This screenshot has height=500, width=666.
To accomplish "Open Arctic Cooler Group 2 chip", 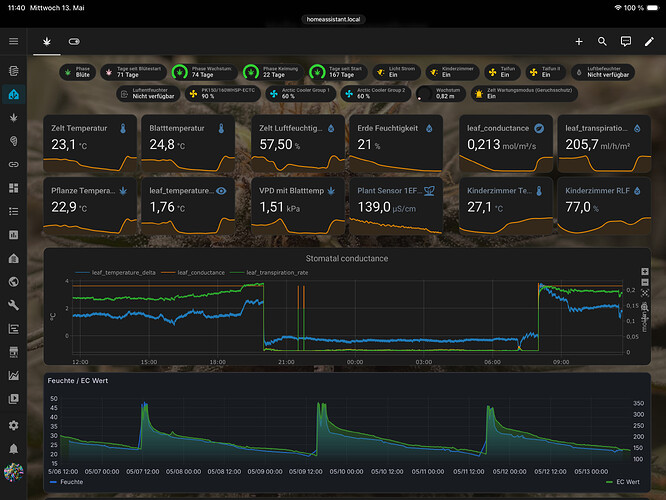I will coord(375,93).
